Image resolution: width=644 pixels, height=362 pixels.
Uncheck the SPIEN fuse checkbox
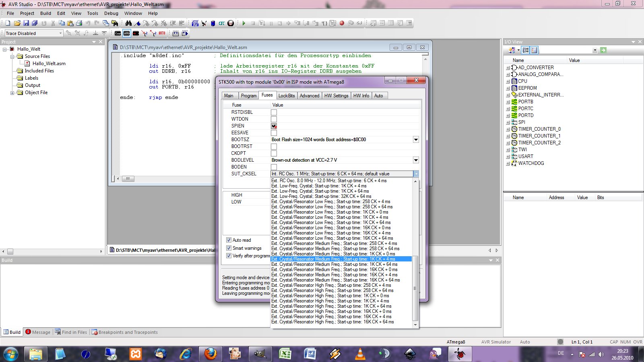tap(274, 126)
